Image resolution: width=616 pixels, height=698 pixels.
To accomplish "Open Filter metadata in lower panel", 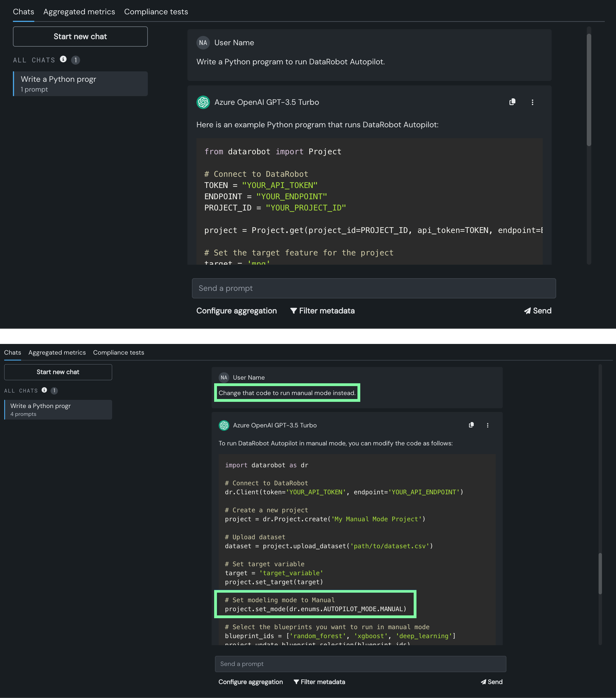I will tap(319, 682).
